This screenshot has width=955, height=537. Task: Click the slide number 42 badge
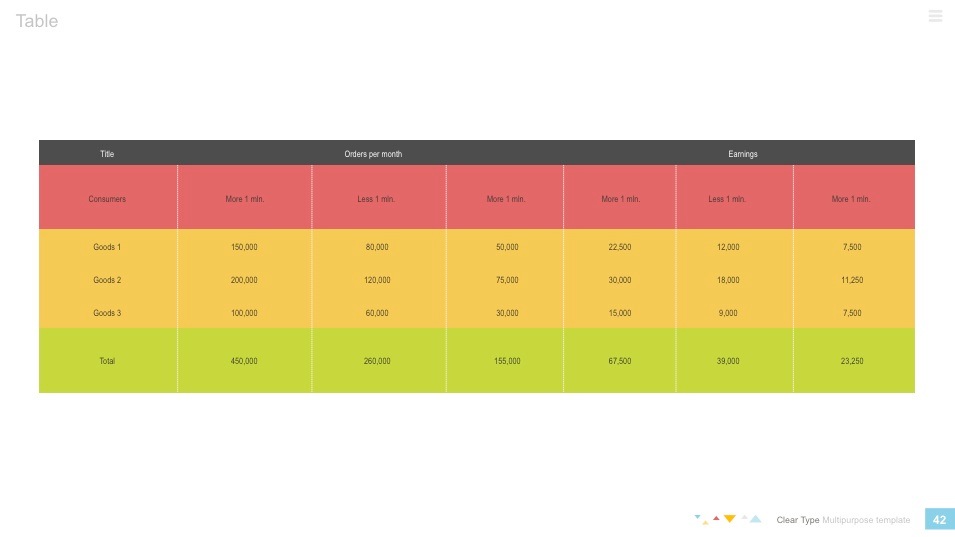[939, 520]
